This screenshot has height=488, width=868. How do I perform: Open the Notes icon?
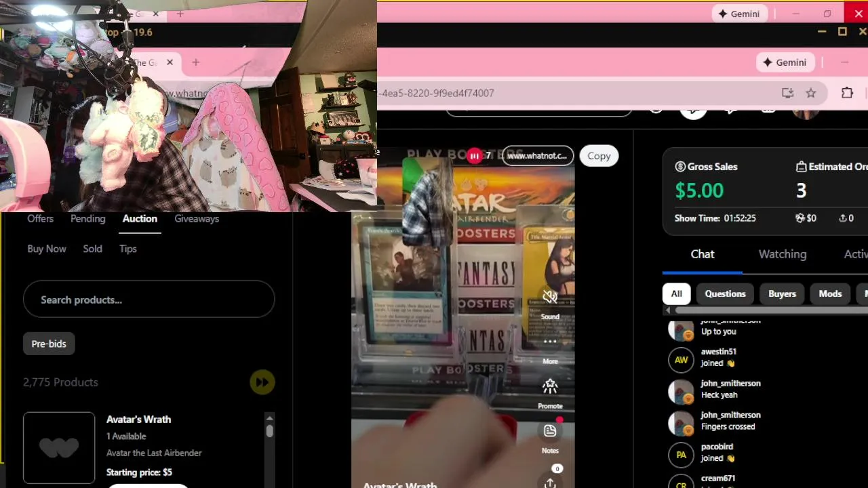tap(550, 431)
